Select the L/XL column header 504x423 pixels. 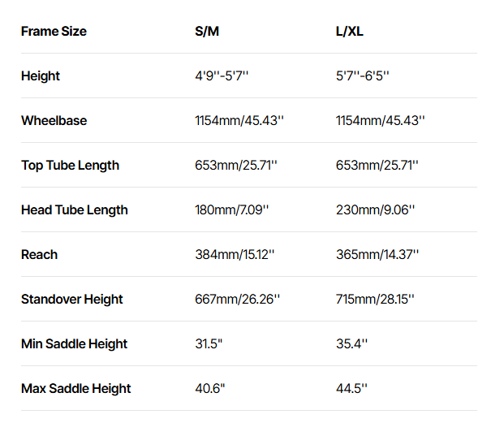pyautogui.click(x=349, y=32)
